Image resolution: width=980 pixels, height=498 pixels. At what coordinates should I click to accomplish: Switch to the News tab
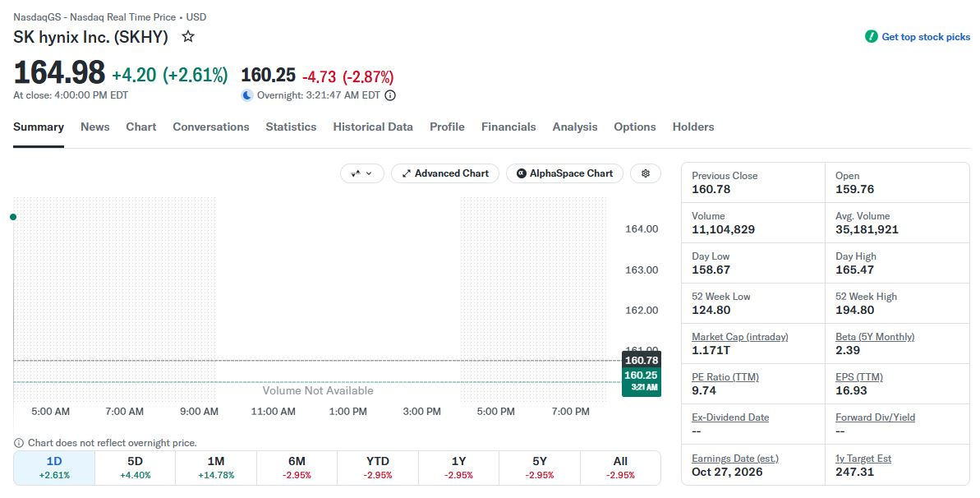coord(95,127)
